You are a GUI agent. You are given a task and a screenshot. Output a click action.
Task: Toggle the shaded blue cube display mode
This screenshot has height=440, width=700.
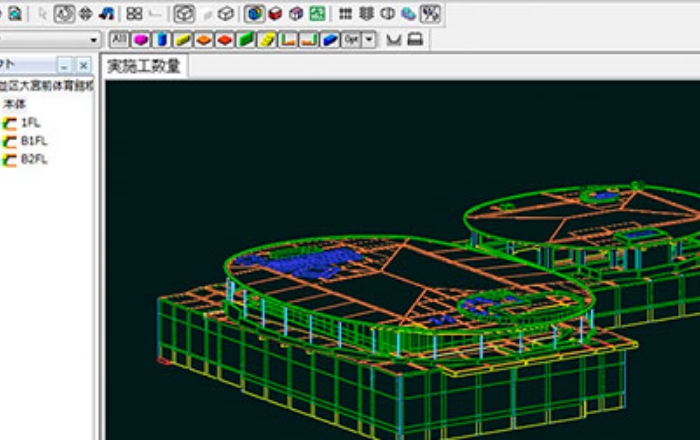pyautogui.click(x=254, y=14)
